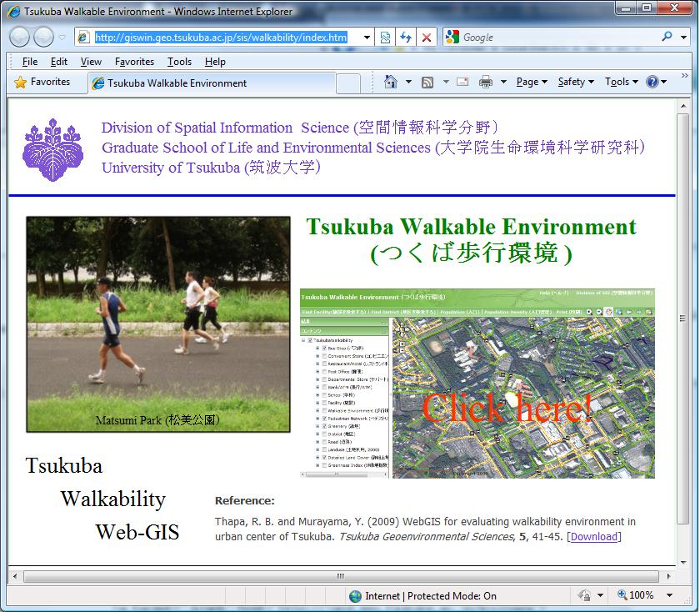
Task: Click the Print toolbar icon
Action: [x=486, y=82]
